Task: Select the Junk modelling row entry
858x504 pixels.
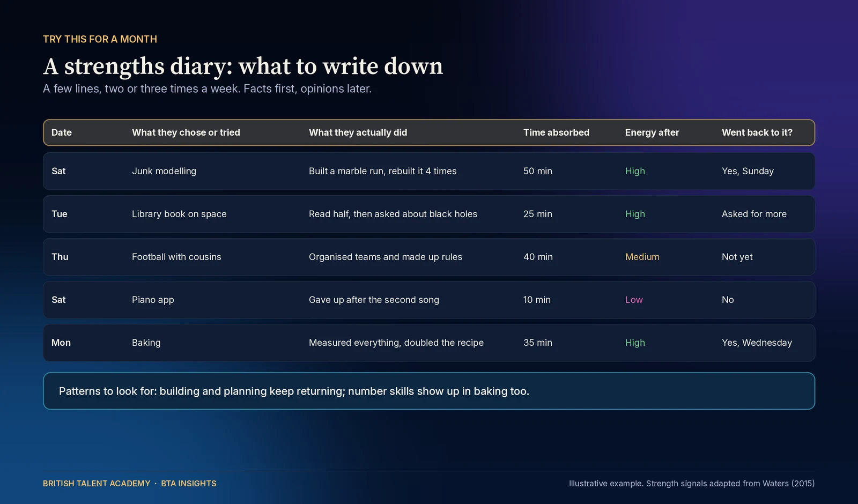Action: click(x=164, y=171)
